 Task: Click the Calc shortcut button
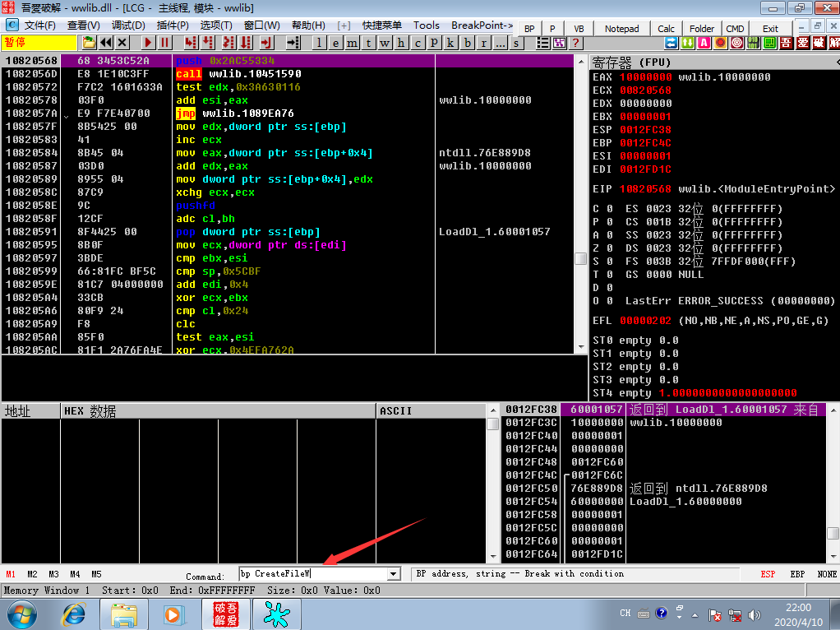[666, 29]
